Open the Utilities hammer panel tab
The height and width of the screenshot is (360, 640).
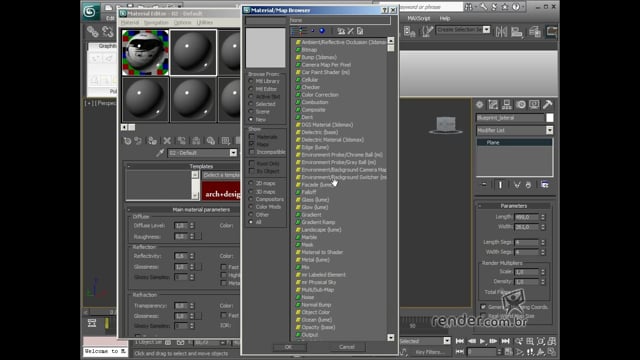[x=548, y=105]
